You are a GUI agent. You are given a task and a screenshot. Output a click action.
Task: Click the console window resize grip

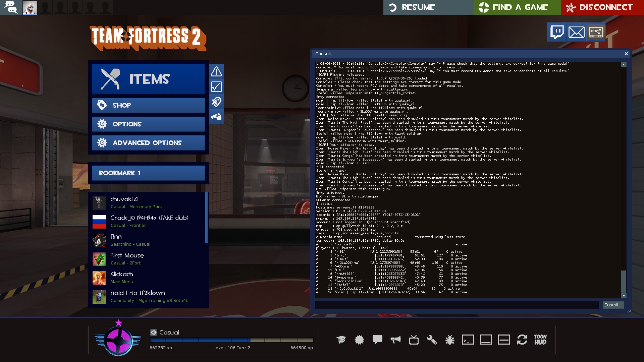tap(629, 311)
